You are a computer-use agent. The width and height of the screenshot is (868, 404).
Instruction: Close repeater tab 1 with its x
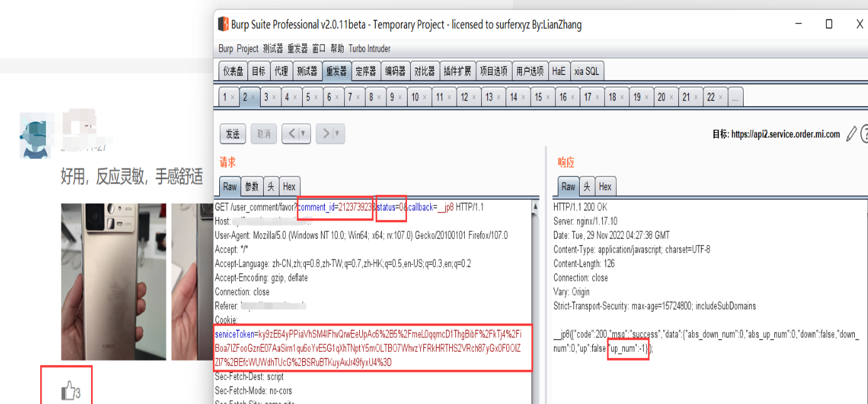click(x=232, y=97)
